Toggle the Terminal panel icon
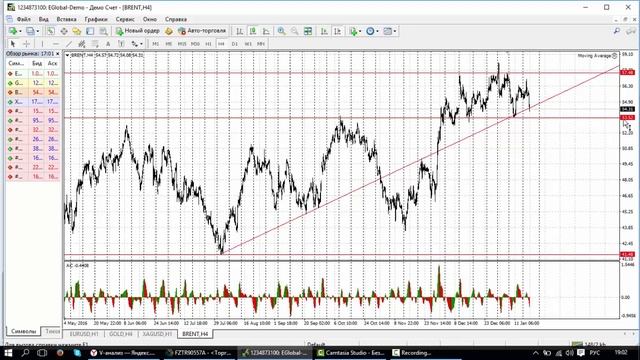 click(x=90, y=31)
